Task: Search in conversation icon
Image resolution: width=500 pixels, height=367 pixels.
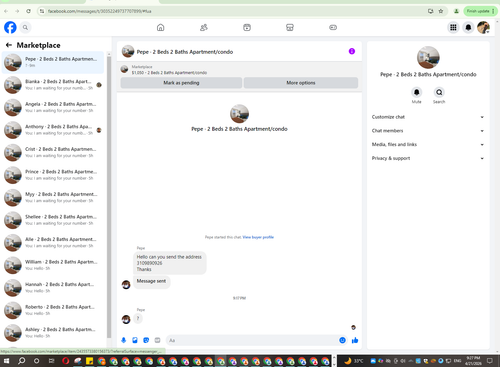Action: click(x=439, y=92)
